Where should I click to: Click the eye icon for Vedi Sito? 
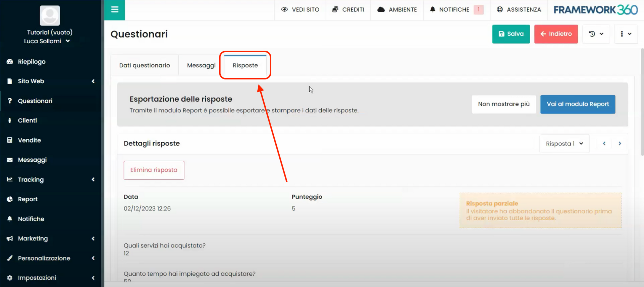tap(284, 10)
